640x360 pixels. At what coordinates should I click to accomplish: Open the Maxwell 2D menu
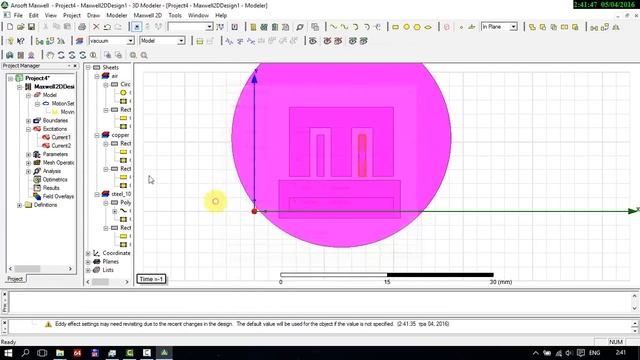point(148,16)
